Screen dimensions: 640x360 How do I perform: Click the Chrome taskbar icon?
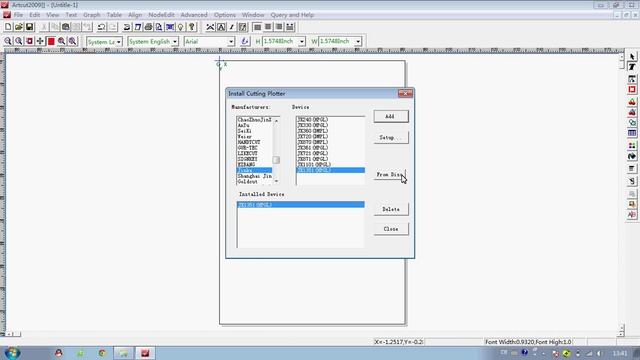102,353
